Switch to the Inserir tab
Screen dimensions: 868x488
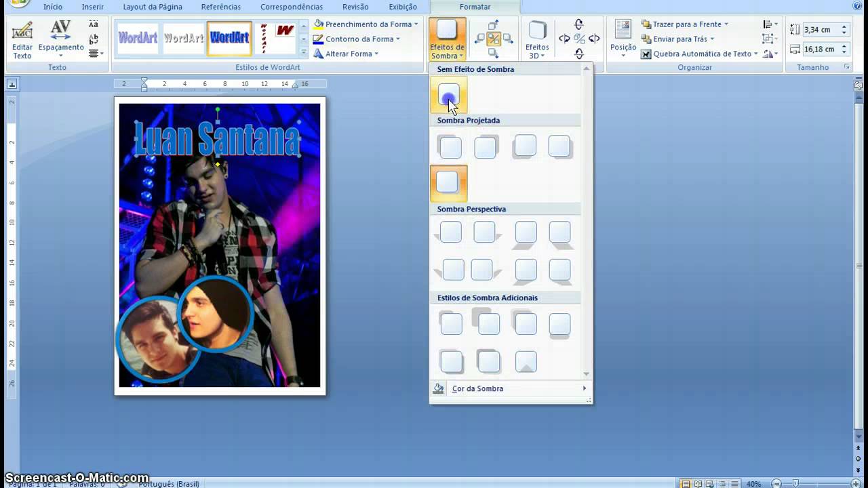(92, 7)
